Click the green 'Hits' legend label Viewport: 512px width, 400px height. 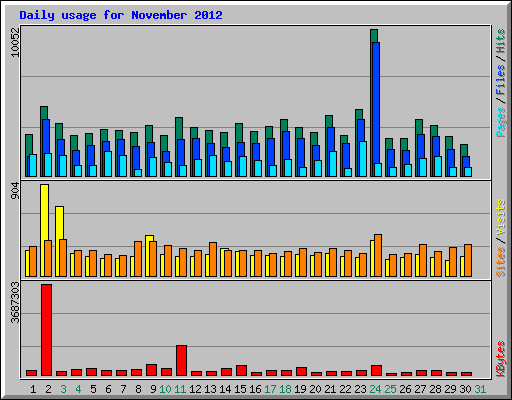click(500, 41)
